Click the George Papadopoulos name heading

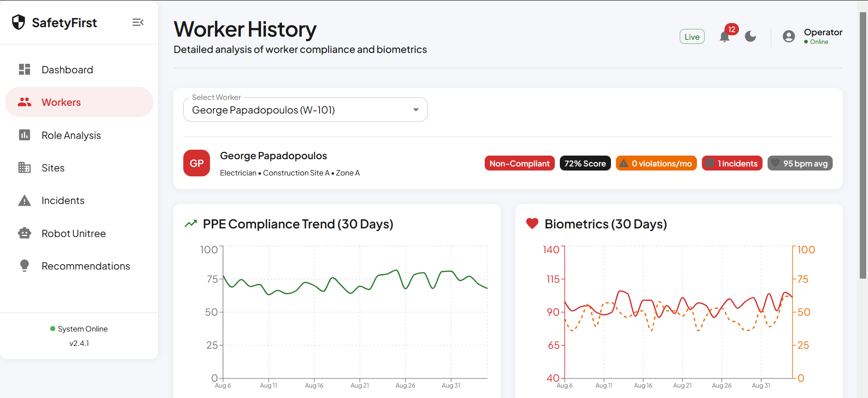[273, 156]
